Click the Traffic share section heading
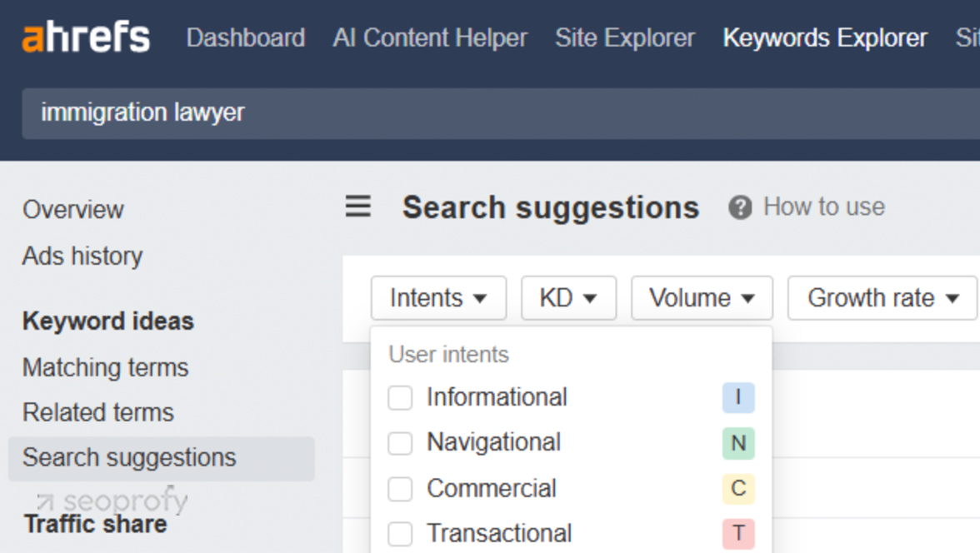The image size is (980, 553). (x=96, y=524)
